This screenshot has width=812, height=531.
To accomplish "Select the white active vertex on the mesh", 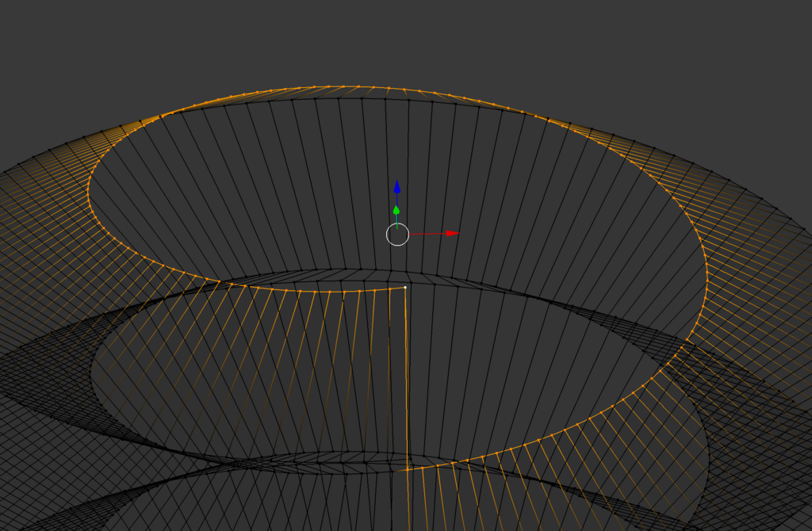I will (x=405, y=287).
